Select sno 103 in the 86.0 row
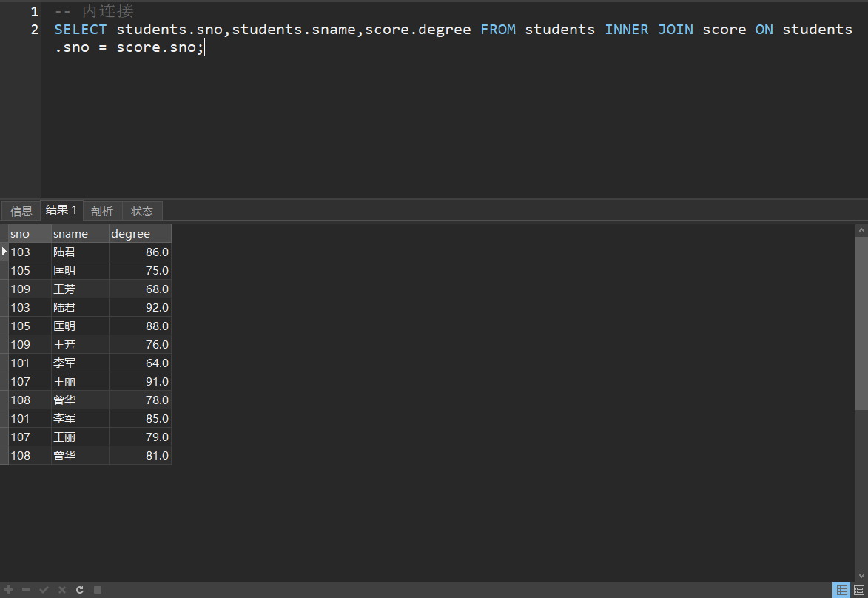The image size is (868, 598). coord(30,252)
